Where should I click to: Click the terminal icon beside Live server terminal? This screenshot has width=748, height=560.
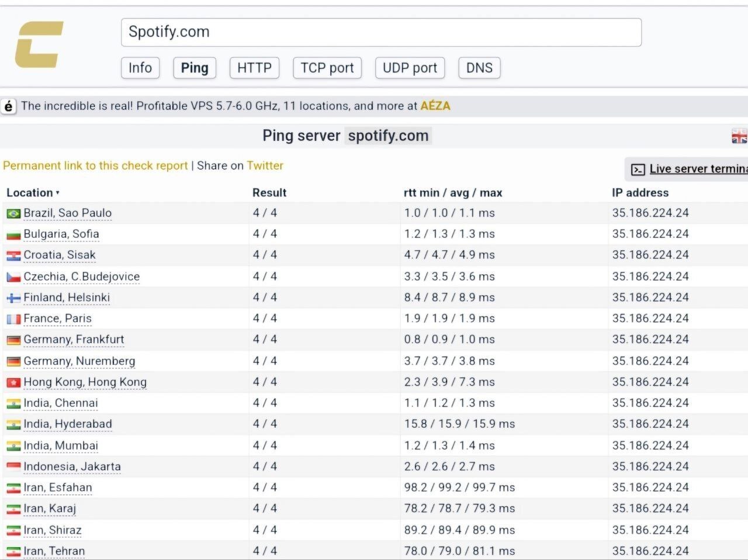(638, 170)
